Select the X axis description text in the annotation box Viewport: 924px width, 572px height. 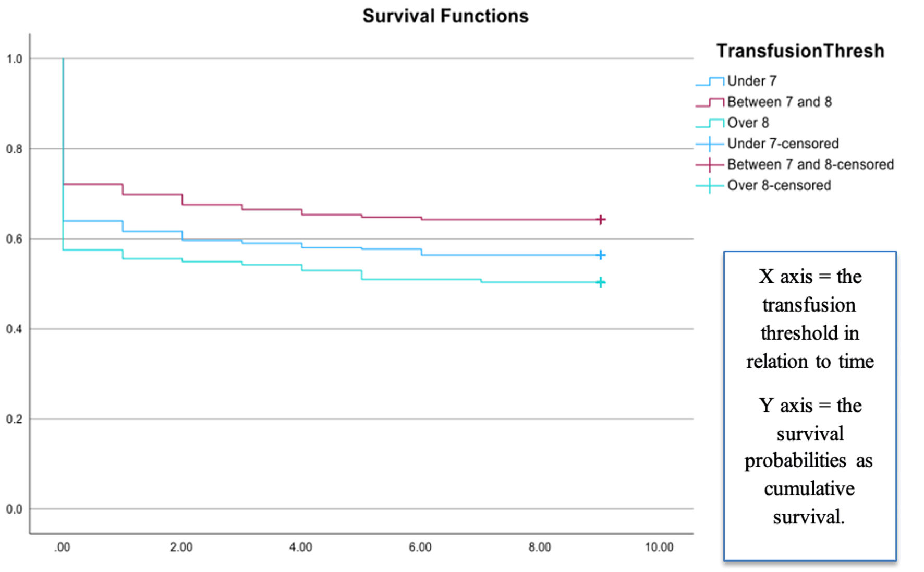pos(810,319)
